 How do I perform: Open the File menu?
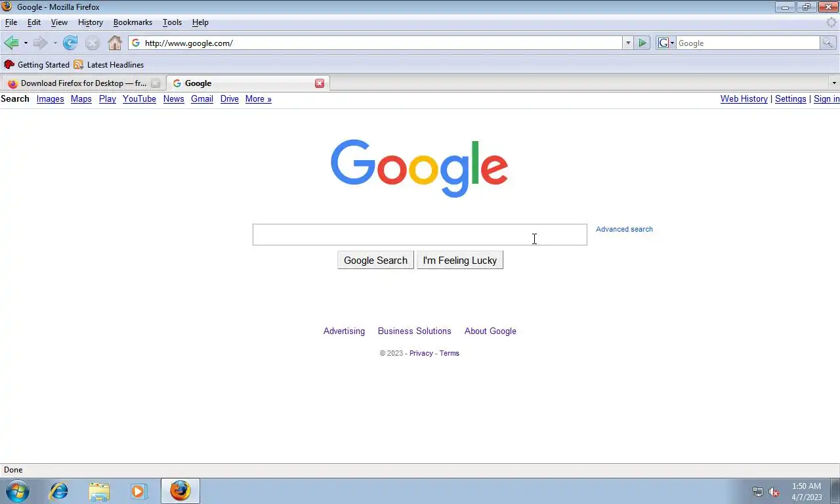[11, 22]
